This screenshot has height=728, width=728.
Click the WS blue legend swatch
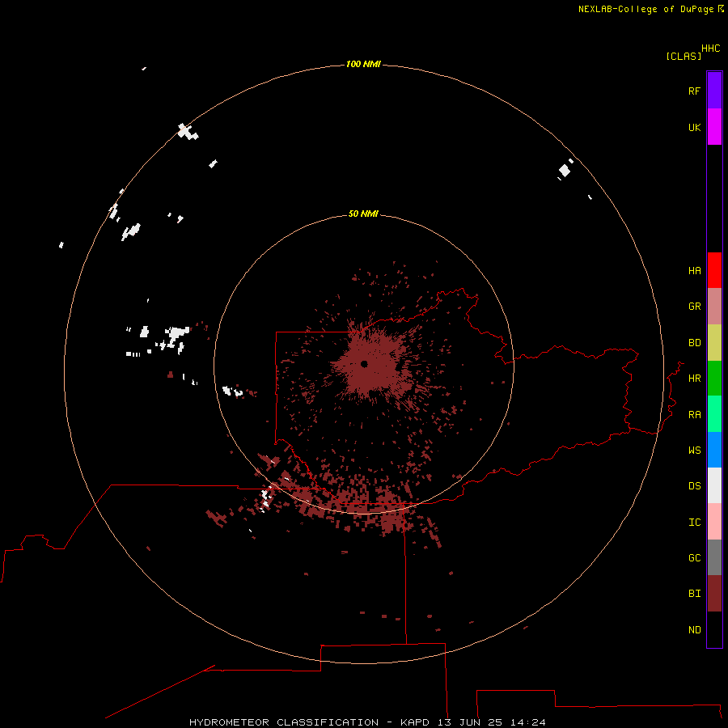(x=714, y=450)
